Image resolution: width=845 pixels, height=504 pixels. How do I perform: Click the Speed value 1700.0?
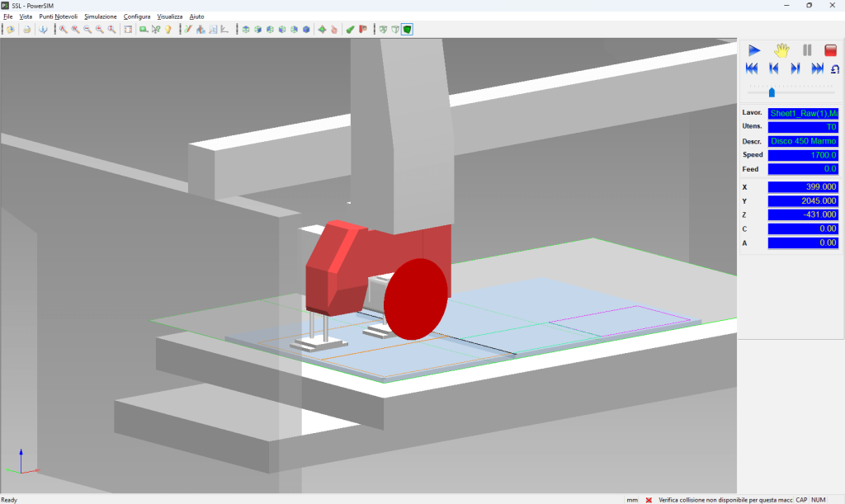(x=803, y=155)
